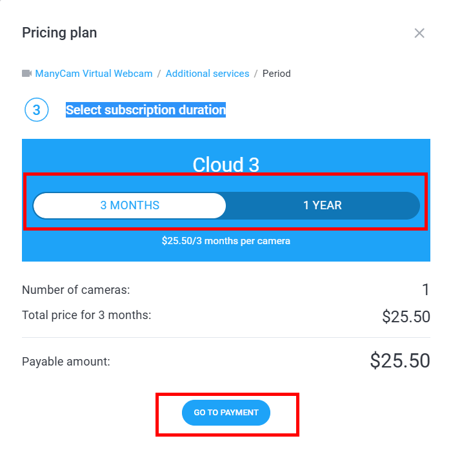Click the Pricing plan dialog title
The height and width of the screenshot is (476, 451).
coord(59,32)
